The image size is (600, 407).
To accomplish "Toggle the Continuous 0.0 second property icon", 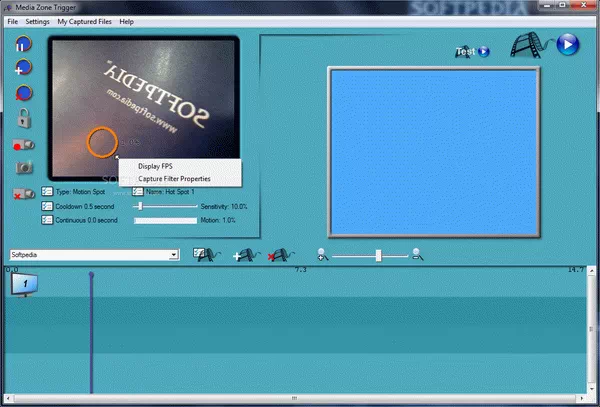I will coord(47,220).
